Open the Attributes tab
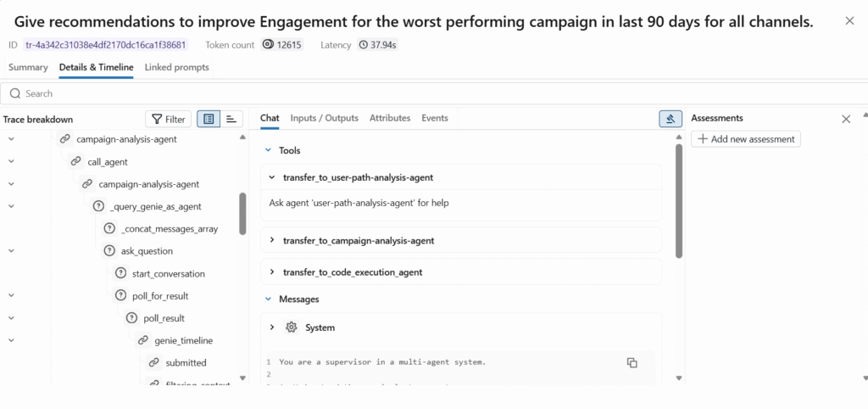868x409 pixels. (390, 118)
